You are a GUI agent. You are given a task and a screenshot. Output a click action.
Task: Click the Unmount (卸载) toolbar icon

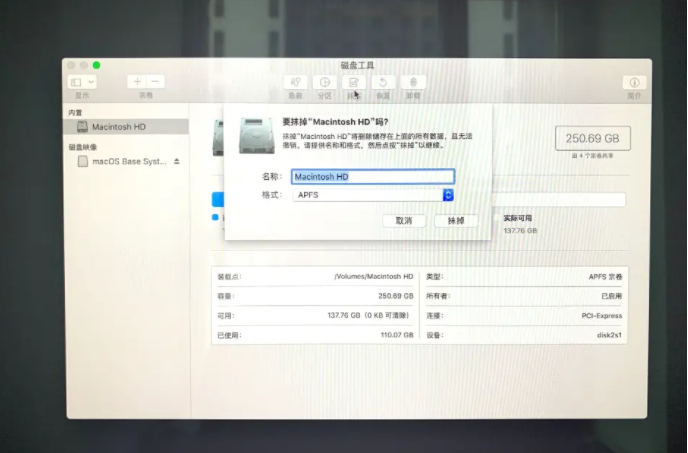coord(412,82)
